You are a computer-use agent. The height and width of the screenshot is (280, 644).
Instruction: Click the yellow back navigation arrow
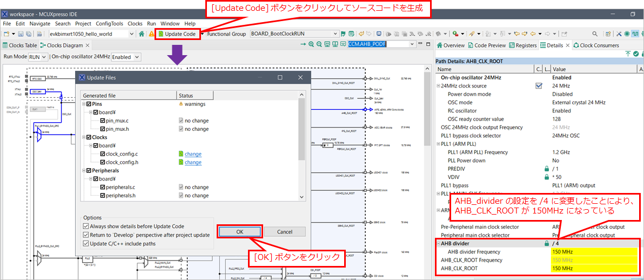(533, 34)
